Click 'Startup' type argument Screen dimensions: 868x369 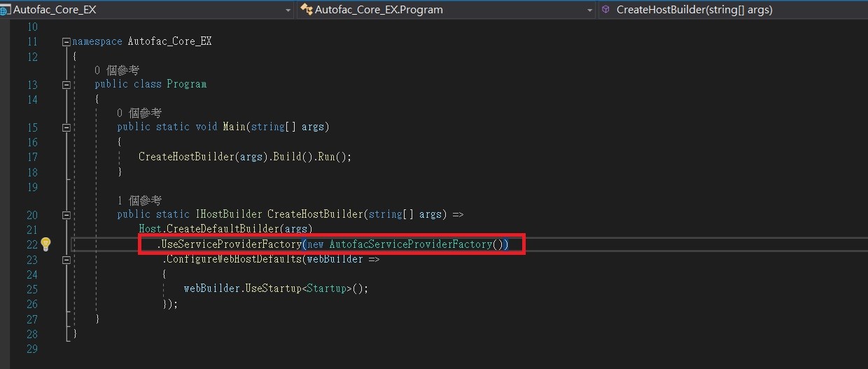pos(326,288)
